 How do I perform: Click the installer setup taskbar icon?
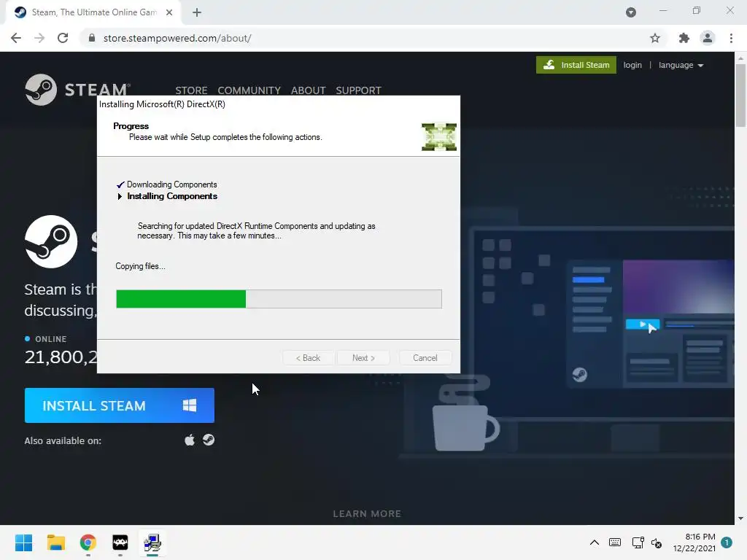coord(152,542)
